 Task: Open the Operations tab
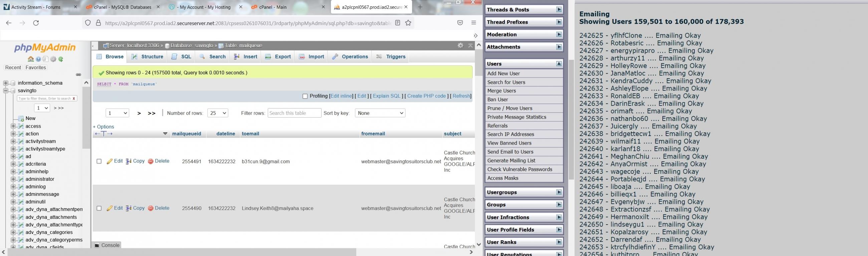pyautogui.click(x=350, y=57)
